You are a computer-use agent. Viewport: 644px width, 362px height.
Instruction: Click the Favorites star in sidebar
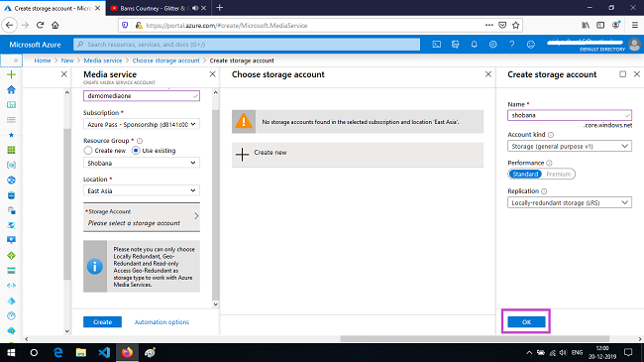pyautogui.click(x=12, y=135)
